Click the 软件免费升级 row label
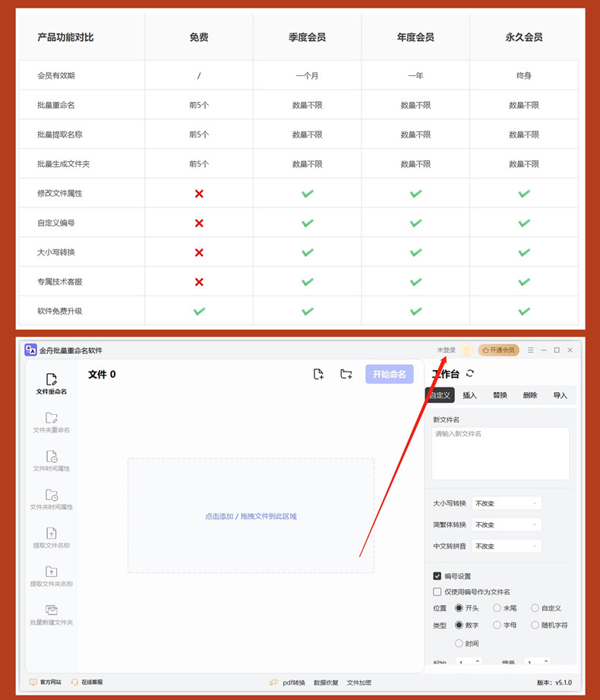 60,311
